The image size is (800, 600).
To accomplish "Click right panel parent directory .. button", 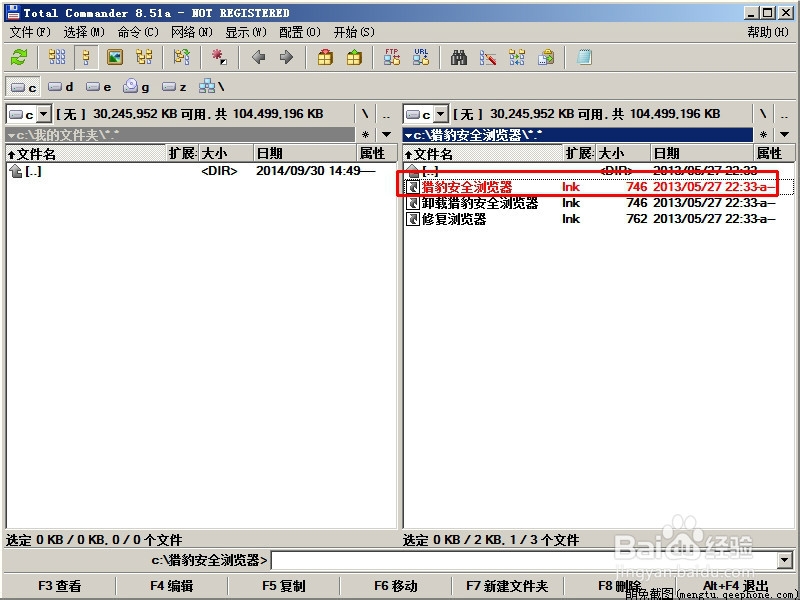I will tap(784, 114).
